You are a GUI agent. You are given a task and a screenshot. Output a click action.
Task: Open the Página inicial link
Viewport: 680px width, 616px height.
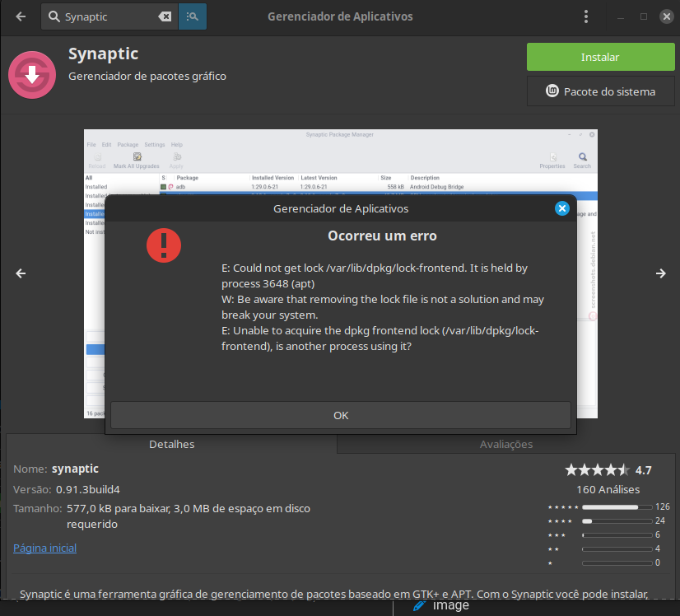pos(44,548)
